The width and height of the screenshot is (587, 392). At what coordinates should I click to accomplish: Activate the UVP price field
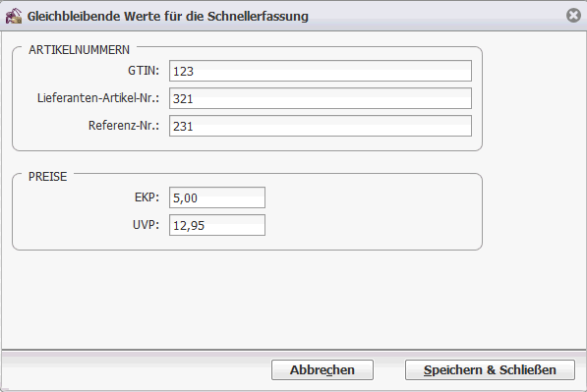click(217, 225)
